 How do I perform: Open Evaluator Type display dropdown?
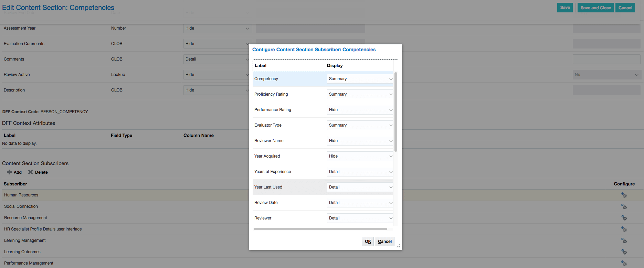point(360,125)
